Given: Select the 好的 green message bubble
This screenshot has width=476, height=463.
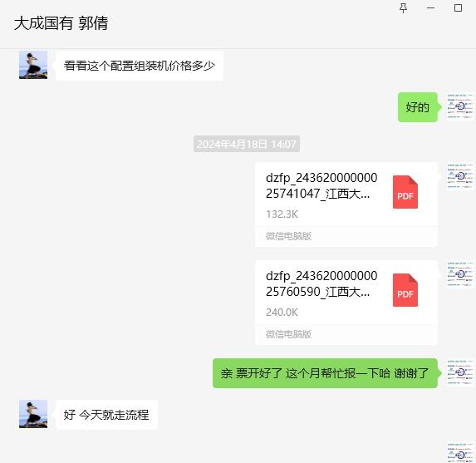Looking at the screenshot, I should (x=418, y=107).
